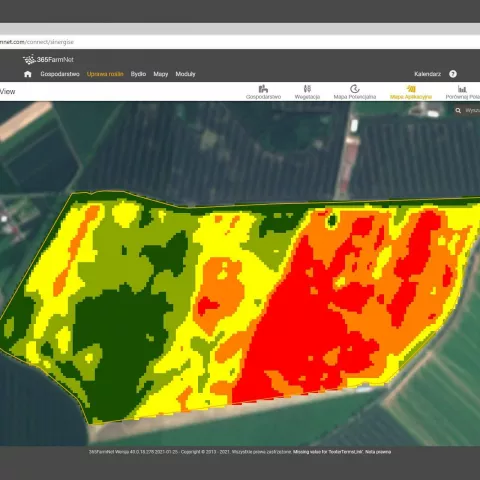Open Porównaj Pola chart icon

coord(462,92)
